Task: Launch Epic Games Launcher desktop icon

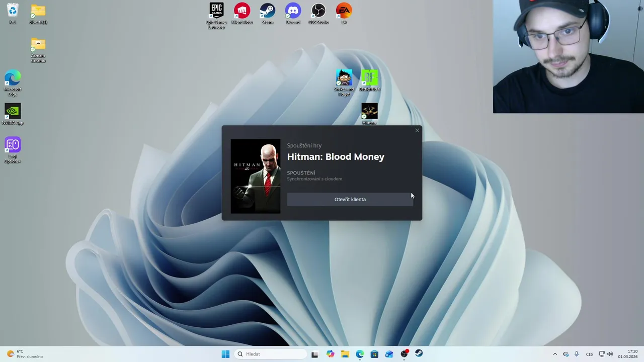Action: [216, 16]
